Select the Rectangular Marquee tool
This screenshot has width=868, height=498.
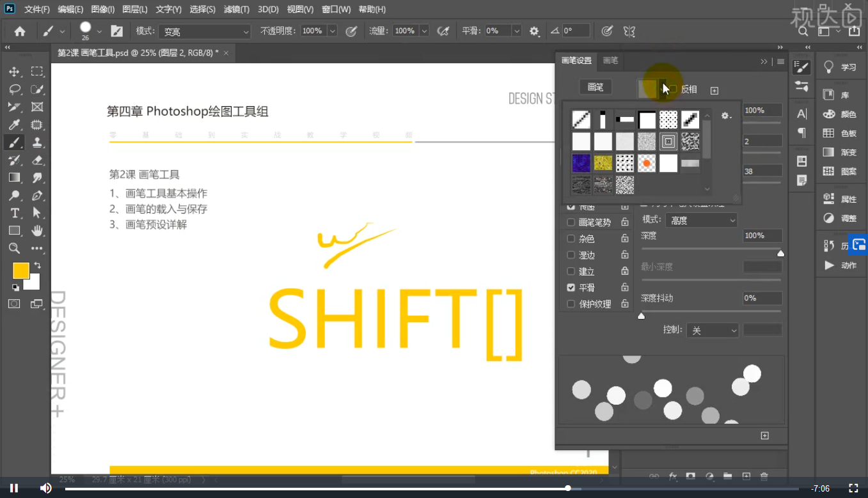click(37, 72)
